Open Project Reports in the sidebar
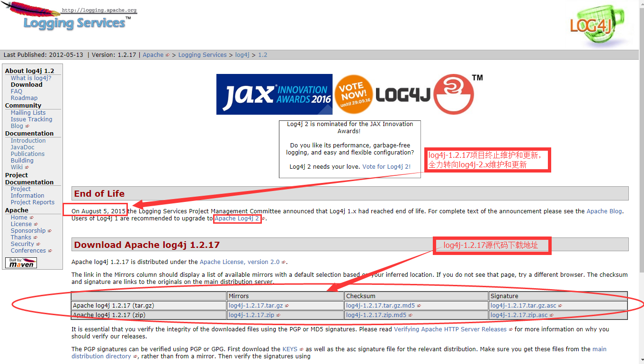644x364 pixels. click(x=33, y=202)
